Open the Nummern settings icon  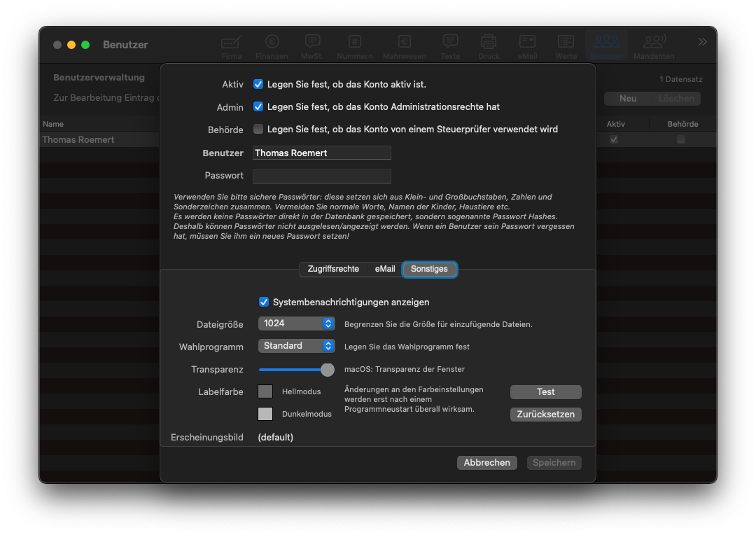click(x=354, y=46)
